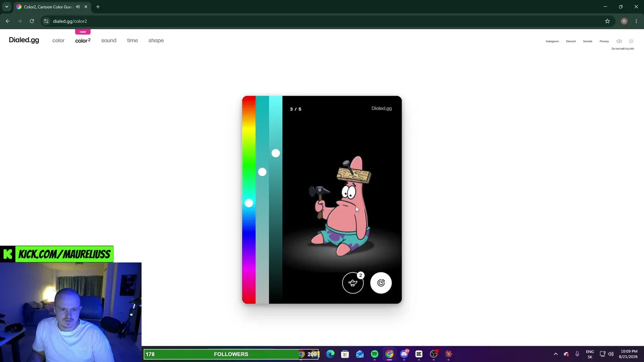
Task: Open OBS Studio from taskbar
Action: (x=434, y=354)
